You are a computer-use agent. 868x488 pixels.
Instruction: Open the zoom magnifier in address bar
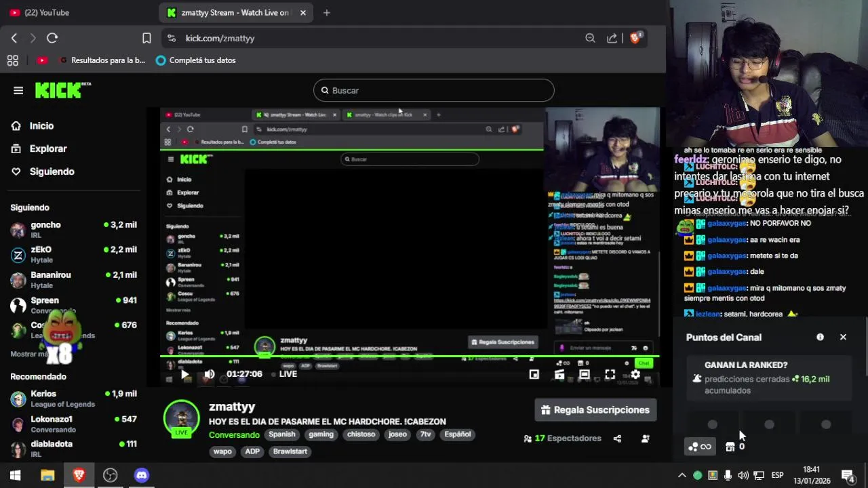pyautogui.click(x=590, y=38)
